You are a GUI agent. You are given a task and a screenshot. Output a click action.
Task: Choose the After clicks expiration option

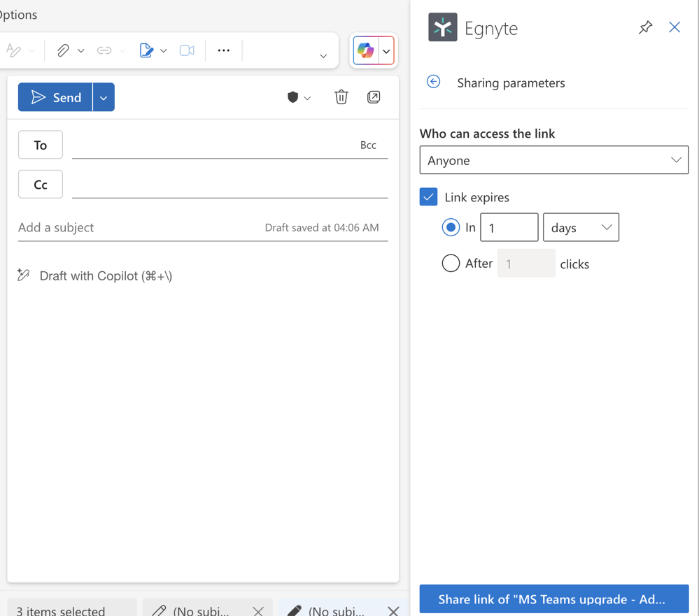[451, 264]
